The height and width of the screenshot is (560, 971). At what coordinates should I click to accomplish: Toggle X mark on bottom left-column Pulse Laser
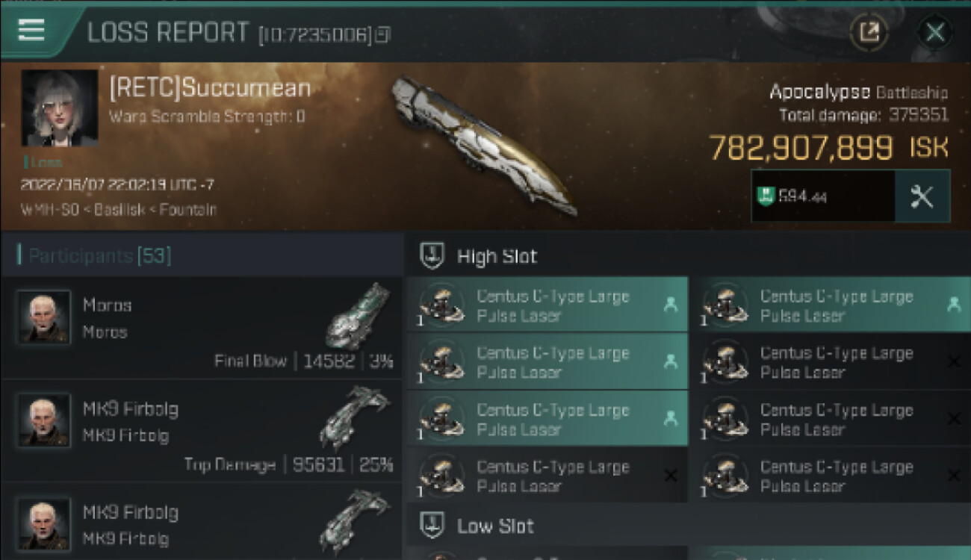(x=671, y=475)
